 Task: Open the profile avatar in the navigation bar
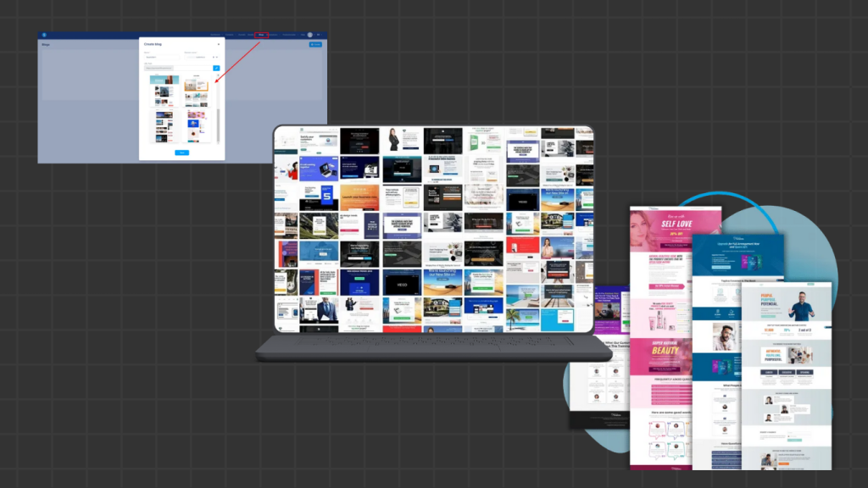[x=310, y=35]
